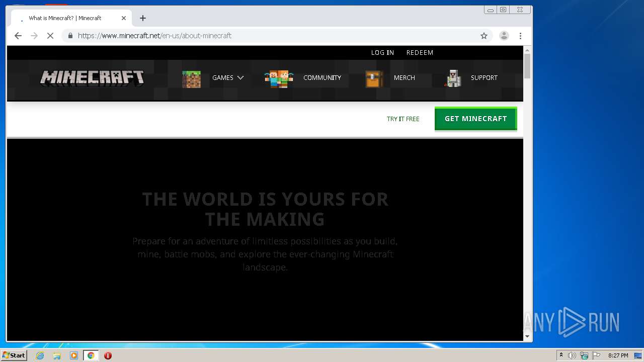The width and height of the screenshot is (644, 362).
Task: Click the page scrollbar down arrow
Action: [527, 336]
